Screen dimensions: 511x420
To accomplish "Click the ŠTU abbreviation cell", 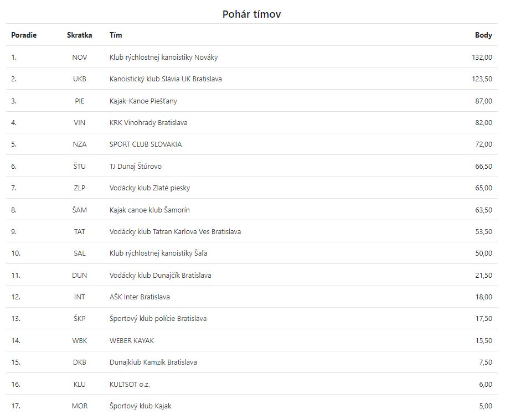I will point(80,166).
